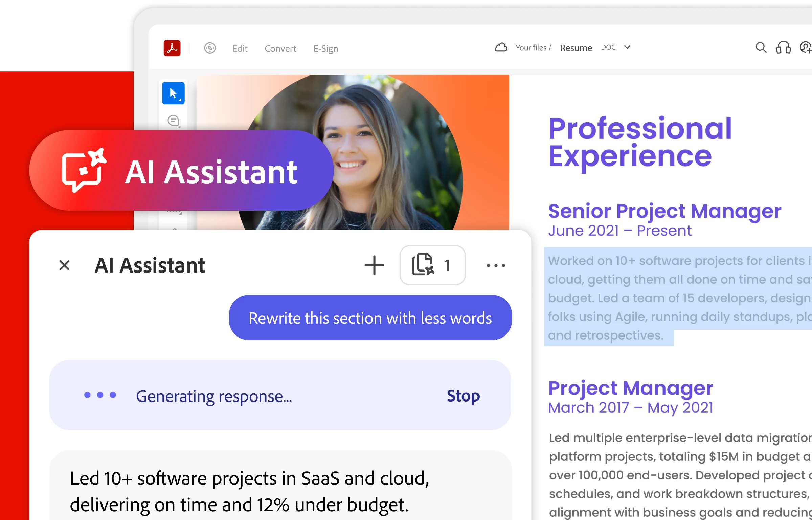Click the large AI Assistant gradient badge
This screenshot has width=812, height=520.
point(181,171)
